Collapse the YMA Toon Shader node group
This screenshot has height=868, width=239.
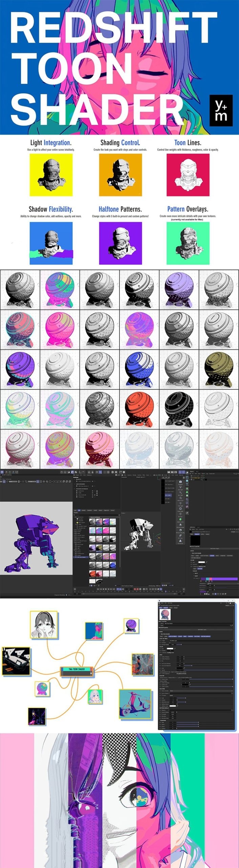[160, 634]
